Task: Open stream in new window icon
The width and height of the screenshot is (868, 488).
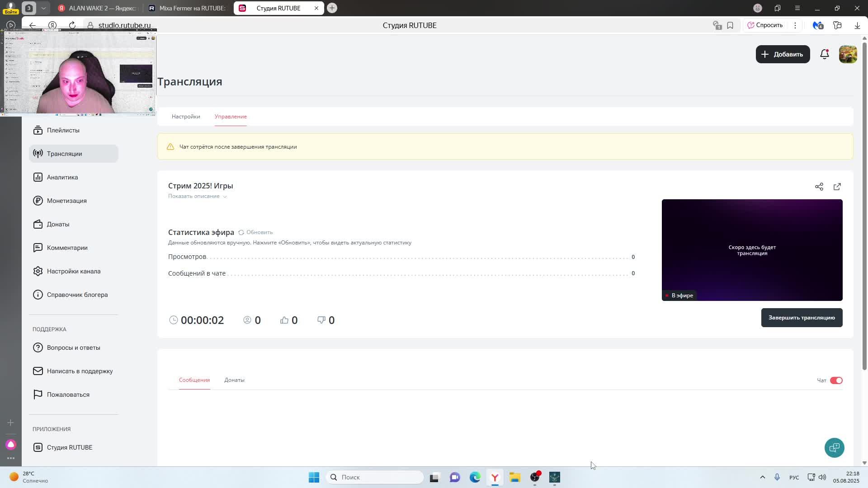Action: coord(837,187)
